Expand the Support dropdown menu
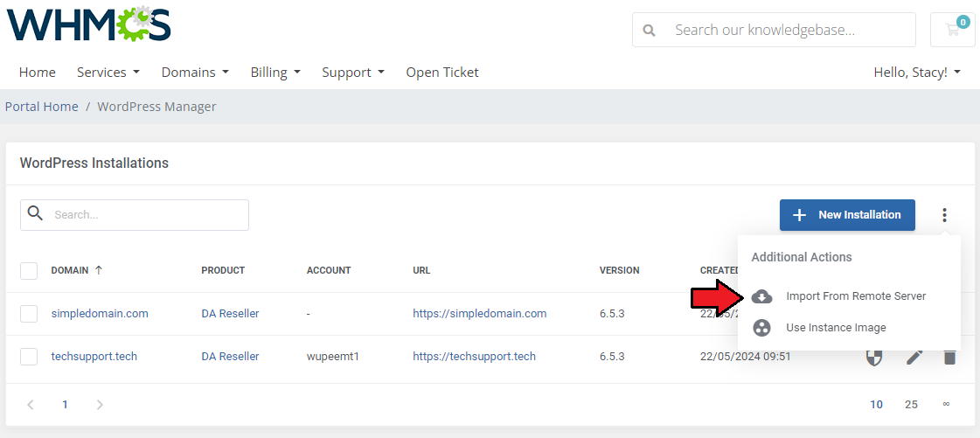980x438 pixels. click(x=353, y=73)
